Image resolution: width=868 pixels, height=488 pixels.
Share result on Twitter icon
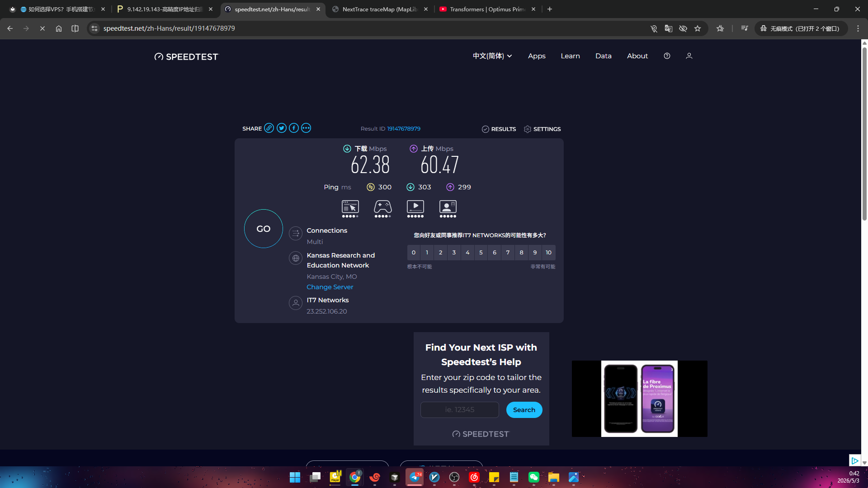tap(282, 128)
